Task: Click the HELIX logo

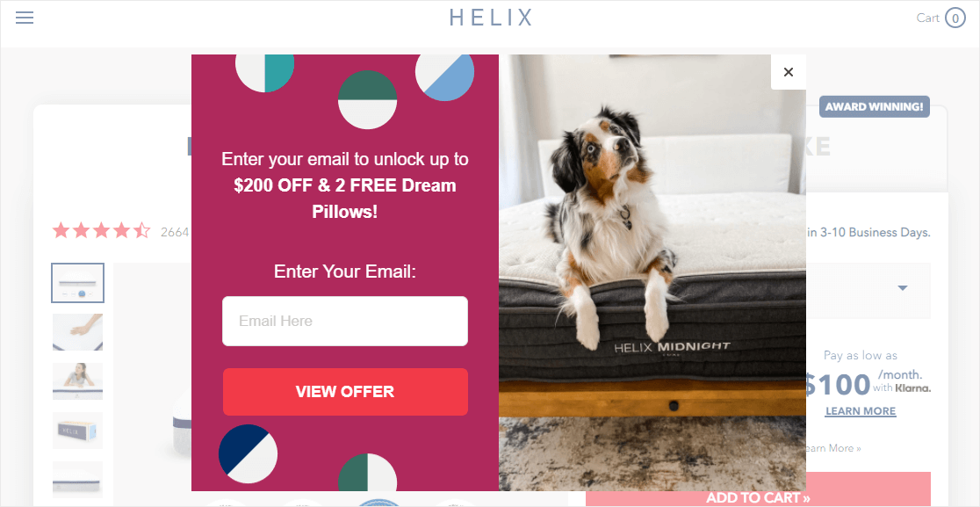Action: coord(491,18)
